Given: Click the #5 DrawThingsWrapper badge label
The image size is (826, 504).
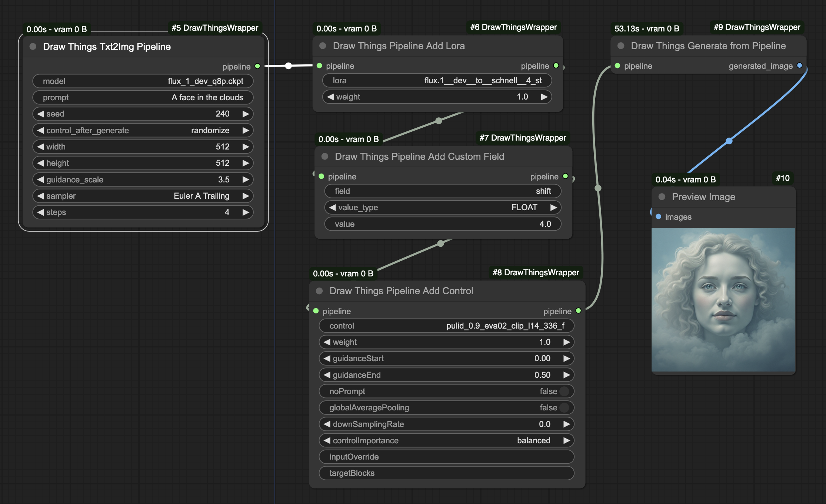Looking at the screenshot, I should coord(215,28).
